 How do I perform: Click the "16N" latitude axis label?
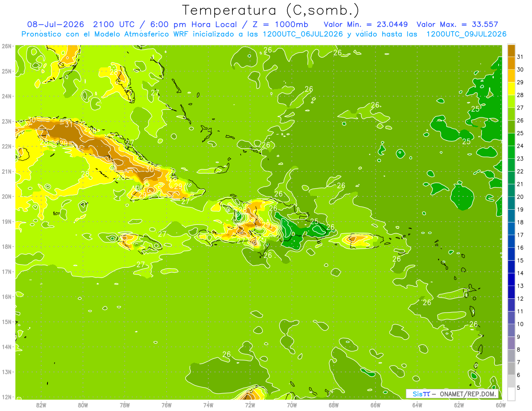click(x=6, y=297)
